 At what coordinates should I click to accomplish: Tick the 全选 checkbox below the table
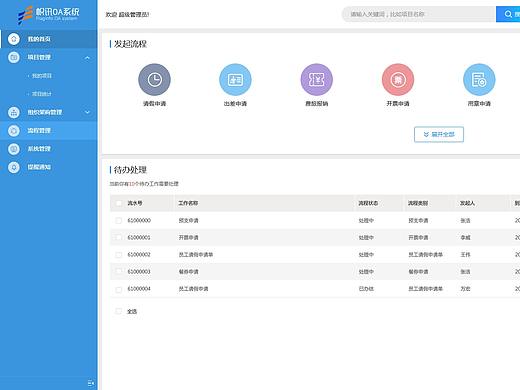118,311
